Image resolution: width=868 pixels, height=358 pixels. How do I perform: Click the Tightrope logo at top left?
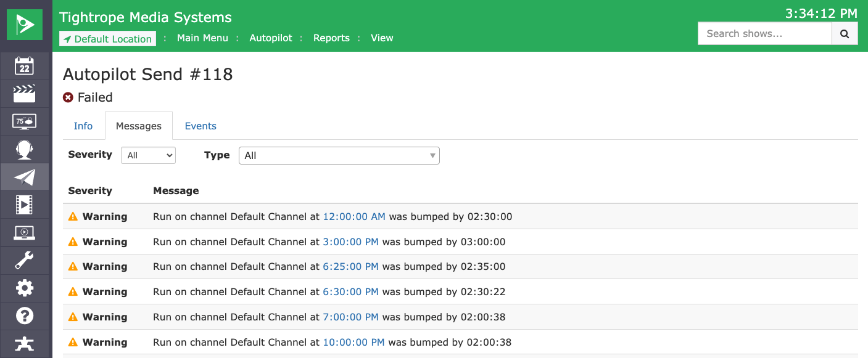[24, 25]
